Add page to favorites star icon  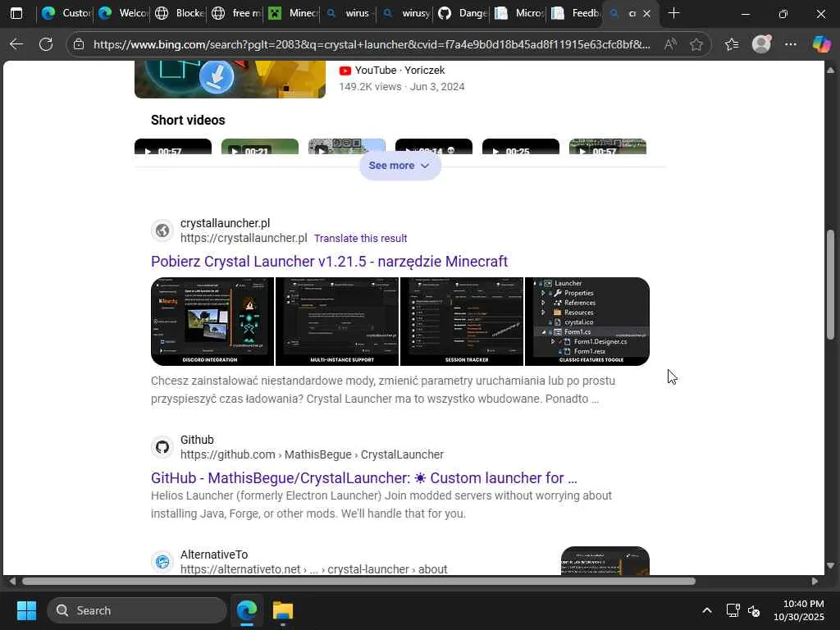click(696, 44)
